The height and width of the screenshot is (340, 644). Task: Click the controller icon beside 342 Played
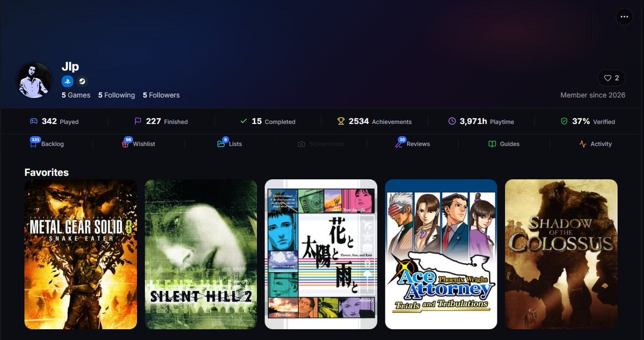pyautogui.click(x=33, y=121)
